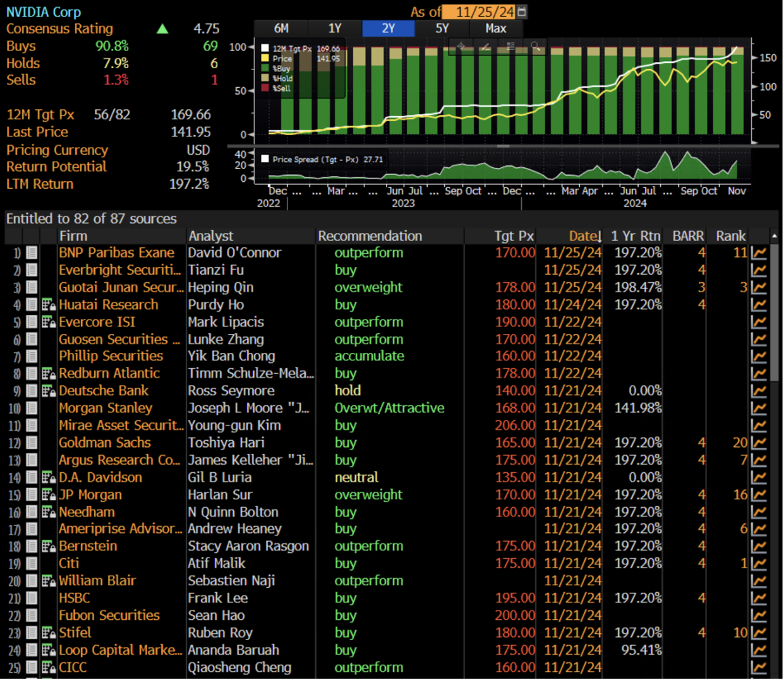Activate the crosshair tool on the chart toolbar
The height and width of the screenshot is (685, 784).
pyautogui.click(x=461, y=46)
